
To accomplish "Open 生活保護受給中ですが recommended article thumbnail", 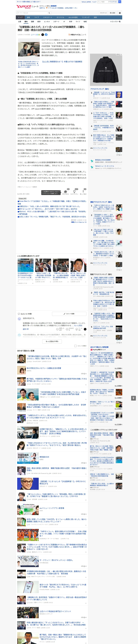I will pos(26,265).
